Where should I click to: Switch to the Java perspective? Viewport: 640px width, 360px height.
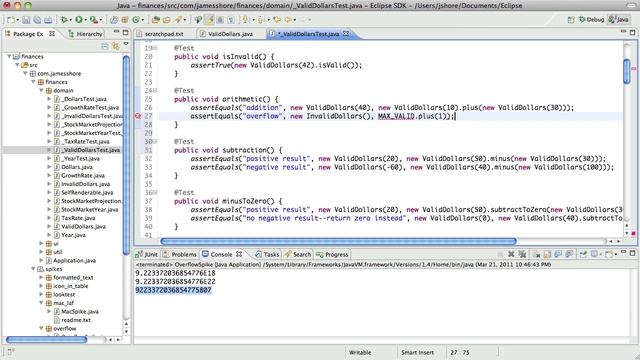619,20
